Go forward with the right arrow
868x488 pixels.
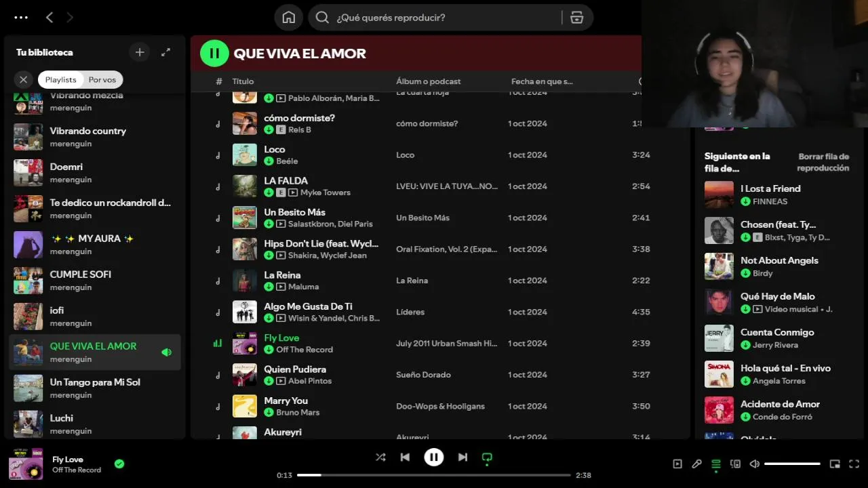[x=69, y=18]
